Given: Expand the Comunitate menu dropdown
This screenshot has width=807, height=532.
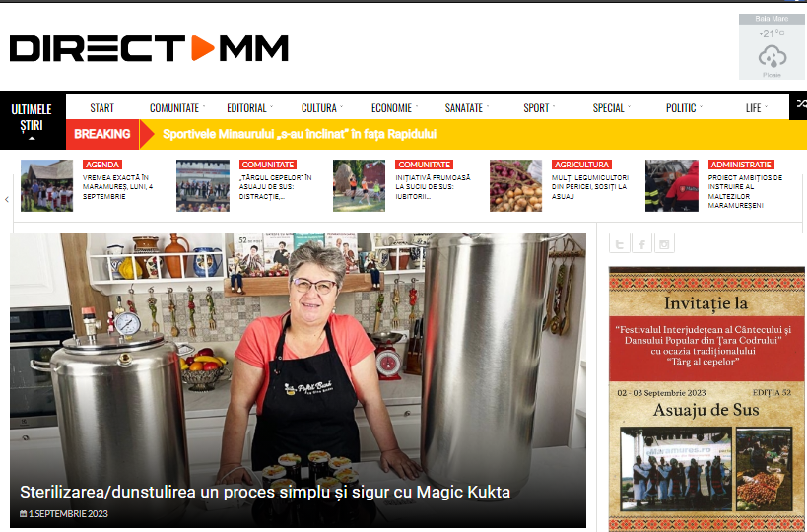Looking at the screenshot, I should tap(177, 108).
